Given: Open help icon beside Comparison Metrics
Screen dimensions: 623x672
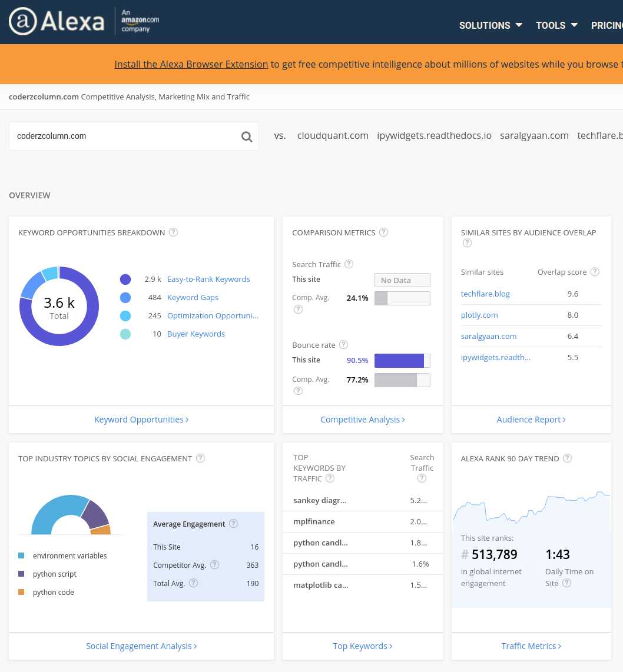Looking at the screenshot, I should point(384,232).
